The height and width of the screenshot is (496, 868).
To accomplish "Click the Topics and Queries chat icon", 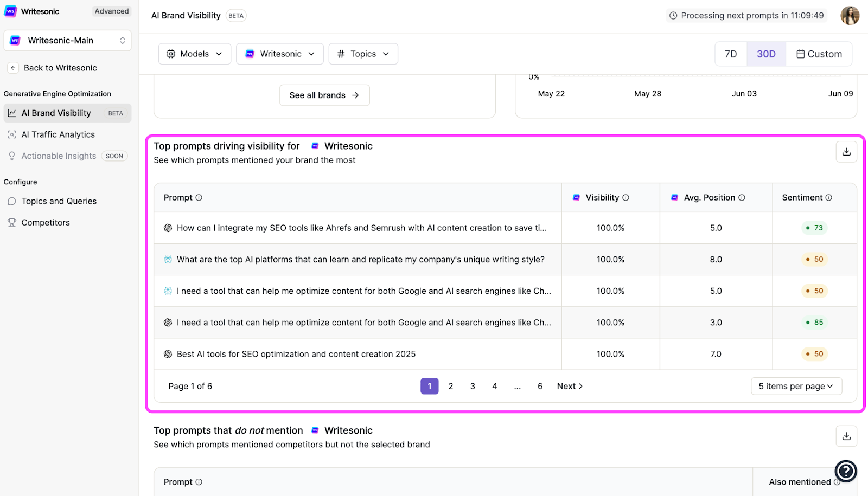I will [x=12, y=201].
